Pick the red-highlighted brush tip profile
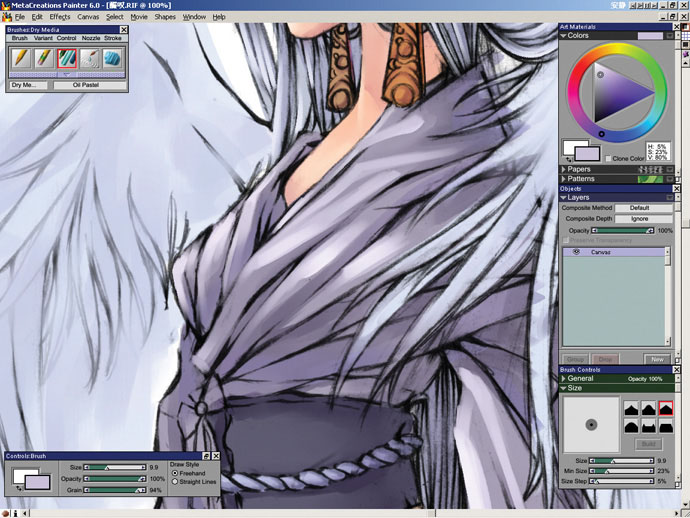Viewport: 690px width, 518px height. tap(666, 409)
